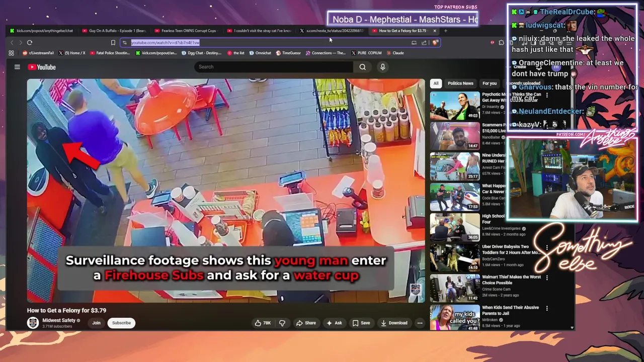Open the bookmarks bar apps grid icon
The width and height of the screenshot is (644, 362).
(11, 53)
